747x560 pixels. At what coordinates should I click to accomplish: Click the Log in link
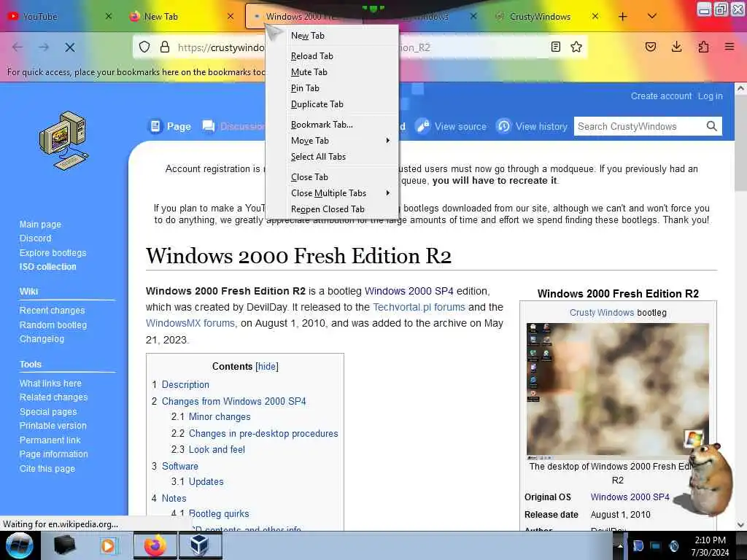coord(710,96)
